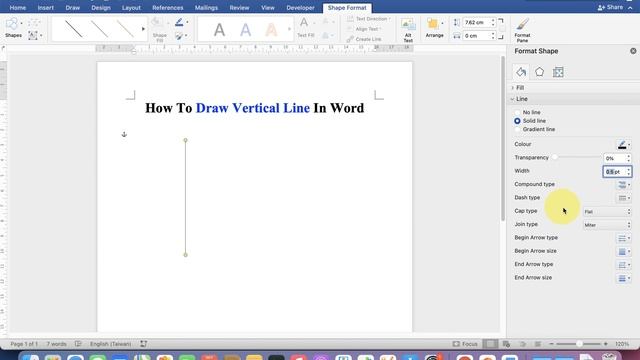
Task: Click the Shape Outline pen icon
Action: (x=179, y=22)
